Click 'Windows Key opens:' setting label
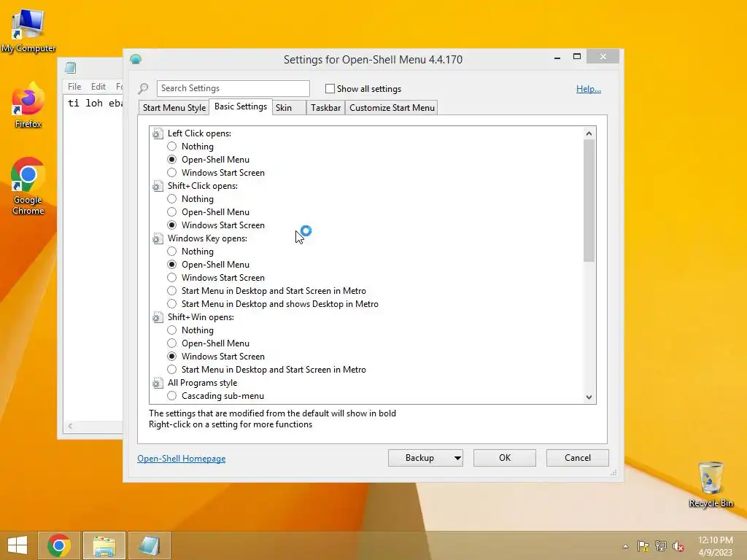Image resolution: width=747 pixels, height=560 pixels. tap(207, 238)
